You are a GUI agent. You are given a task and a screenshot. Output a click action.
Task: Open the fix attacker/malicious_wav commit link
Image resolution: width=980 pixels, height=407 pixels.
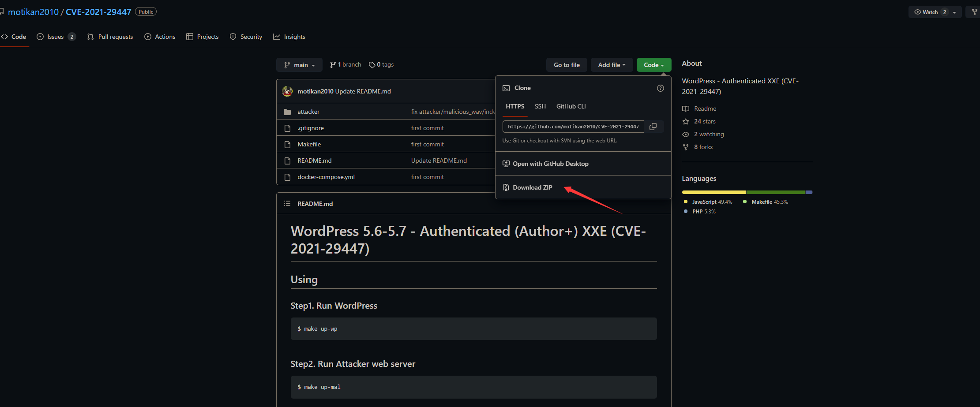pyautogui.click(x=453, y=112)
